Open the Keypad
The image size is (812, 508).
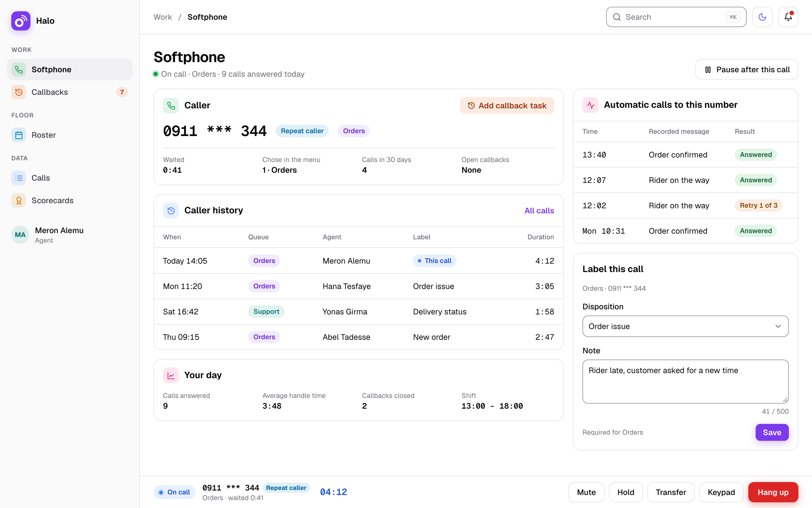click(721, 492)
